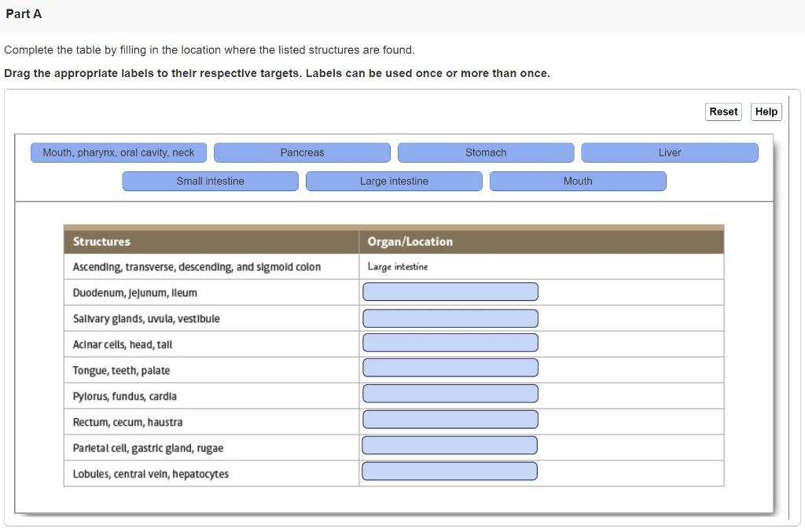Click the Structures column header
This screenshot has width=805, height=532.
(x=101, y=241)
